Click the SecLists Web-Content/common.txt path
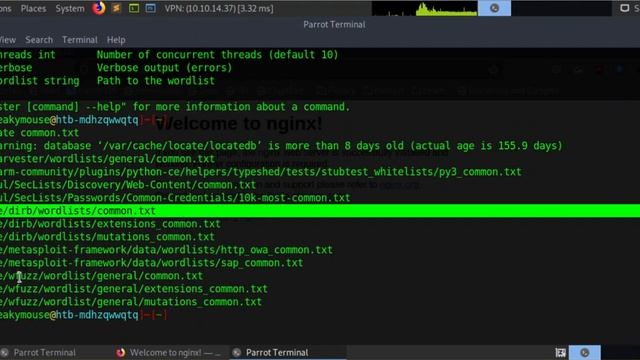This screenshot has width=640, height=360. pos(128,185)
